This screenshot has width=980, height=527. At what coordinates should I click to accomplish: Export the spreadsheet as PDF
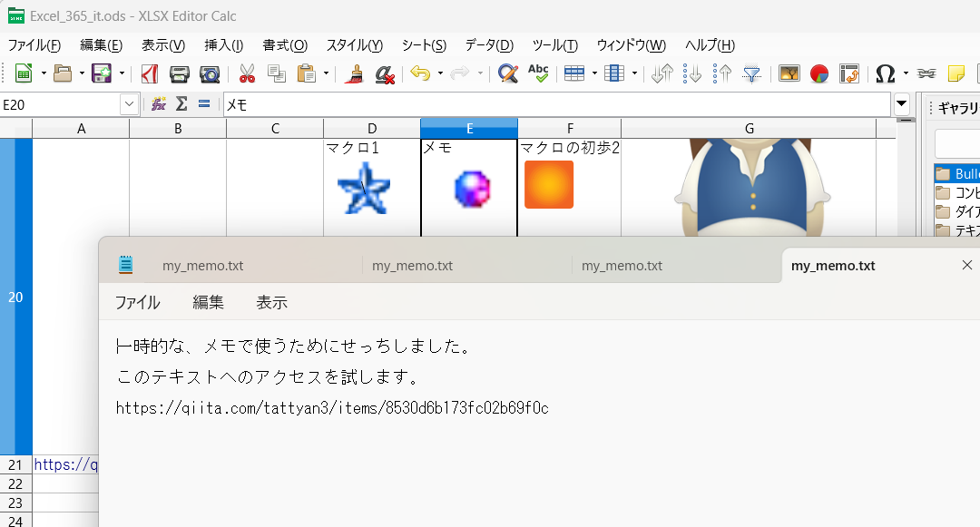[x=148, y=74]
